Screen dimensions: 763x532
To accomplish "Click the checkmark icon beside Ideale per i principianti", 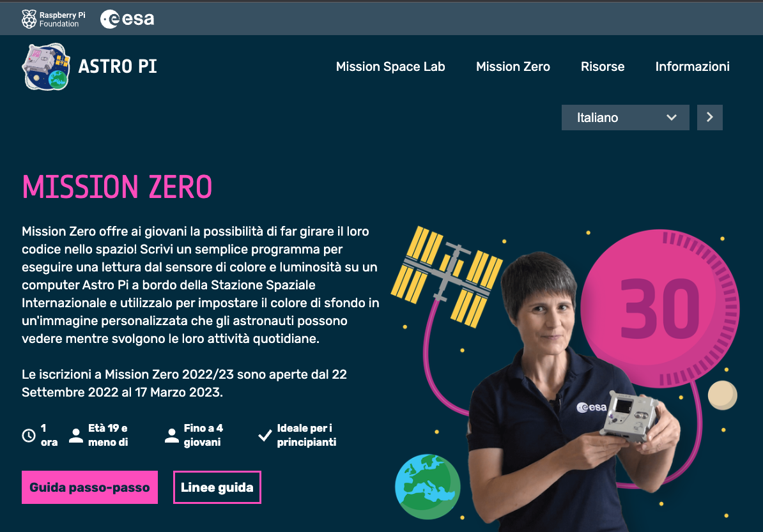I will coord(265,435).
